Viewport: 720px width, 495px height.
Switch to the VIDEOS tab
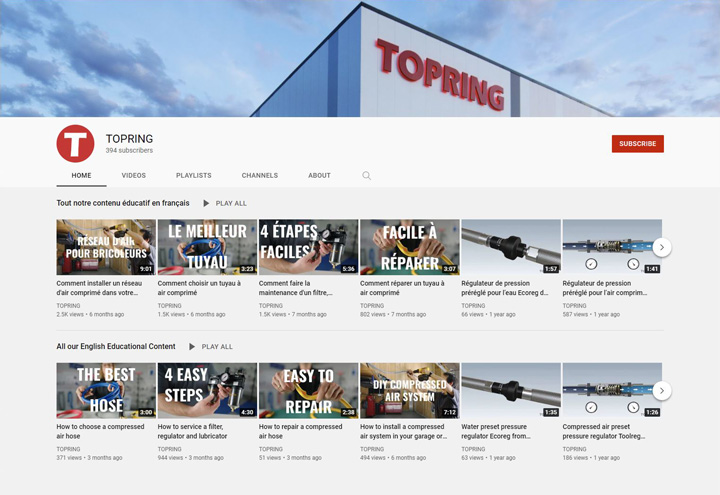click(x=134, y=175)
